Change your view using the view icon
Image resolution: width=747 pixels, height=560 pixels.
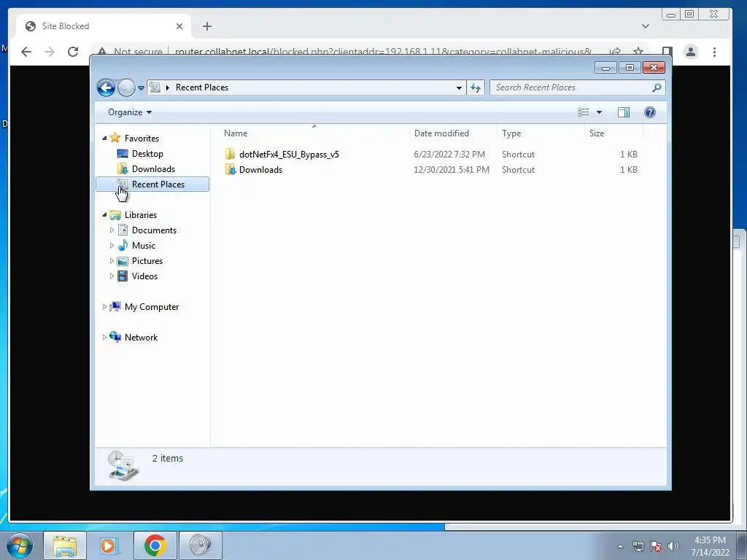(x=584, y=112)
